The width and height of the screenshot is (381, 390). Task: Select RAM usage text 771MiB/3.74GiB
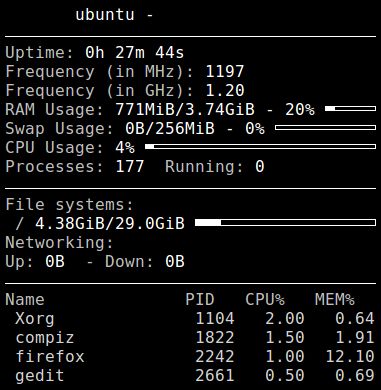[185, 109]
